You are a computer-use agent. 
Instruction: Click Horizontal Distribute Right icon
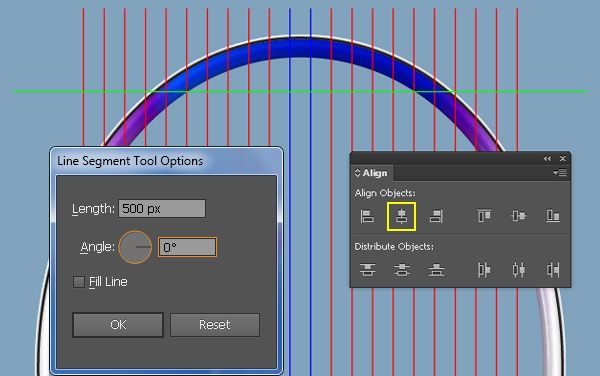click(x=553, y=270)
